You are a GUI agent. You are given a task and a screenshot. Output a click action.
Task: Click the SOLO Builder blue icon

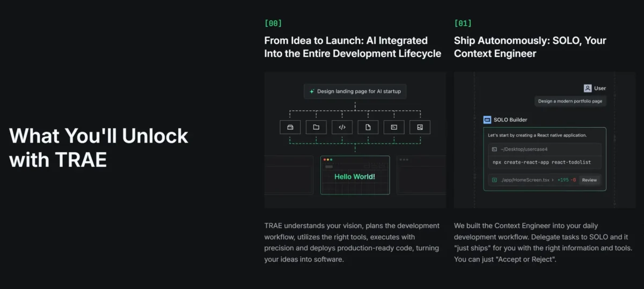487,120
